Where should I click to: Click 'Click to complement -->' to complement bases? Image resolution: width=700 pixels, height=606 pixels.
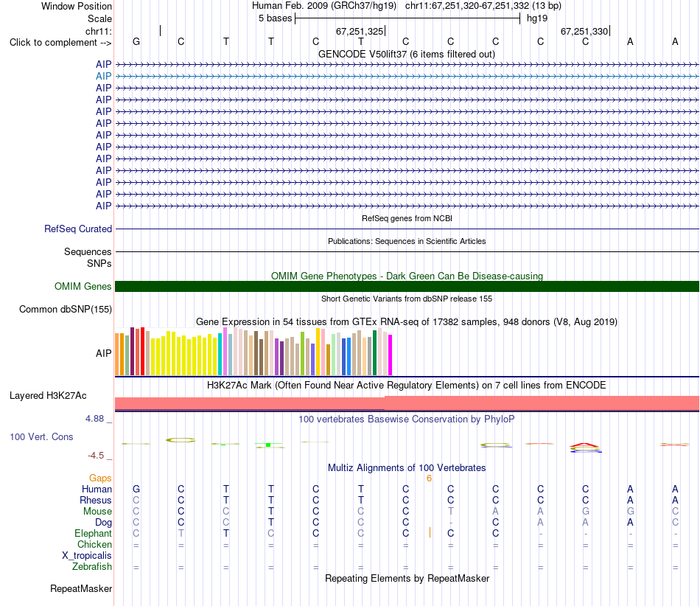pyautogui.click(x=60, y=43)
